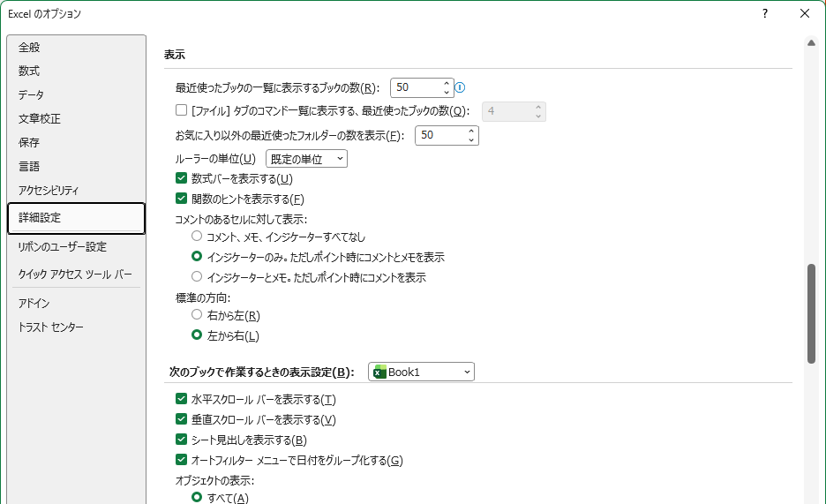Toggle 数式バーを表示する checkbox
Screen dimensions: 826x504
[x=181, y=178]
